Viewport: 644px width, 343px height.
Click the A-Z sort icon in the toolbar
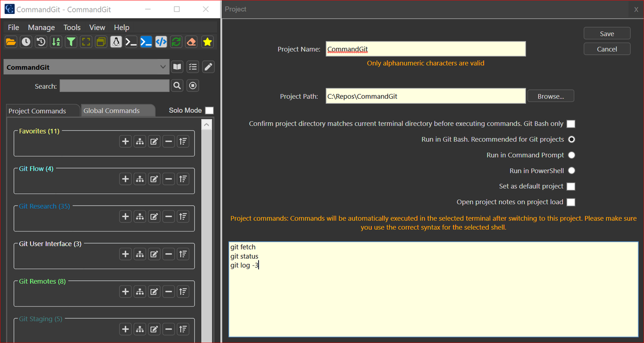pyautogui.click(x=56, y=41)
